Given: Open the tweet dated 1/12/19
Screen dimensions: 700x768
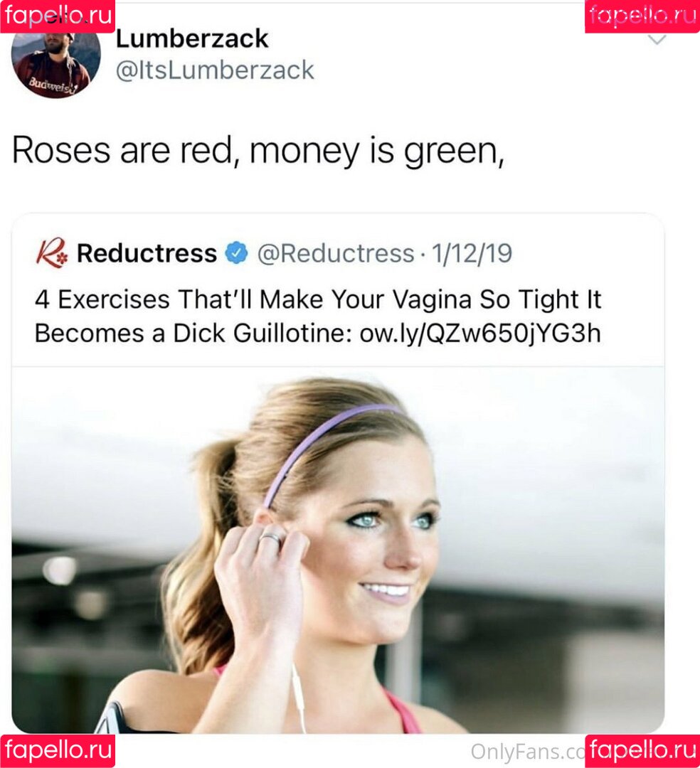Looking at the screenshot, I should click(x=472, y=254).
